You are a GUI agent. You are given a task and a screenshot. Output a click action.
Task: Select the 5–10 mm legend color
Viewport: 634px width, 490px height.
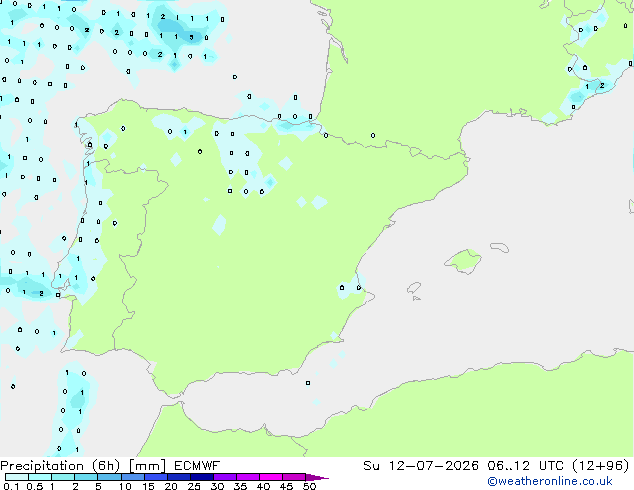pyautogui.click(x=109, y=477)
